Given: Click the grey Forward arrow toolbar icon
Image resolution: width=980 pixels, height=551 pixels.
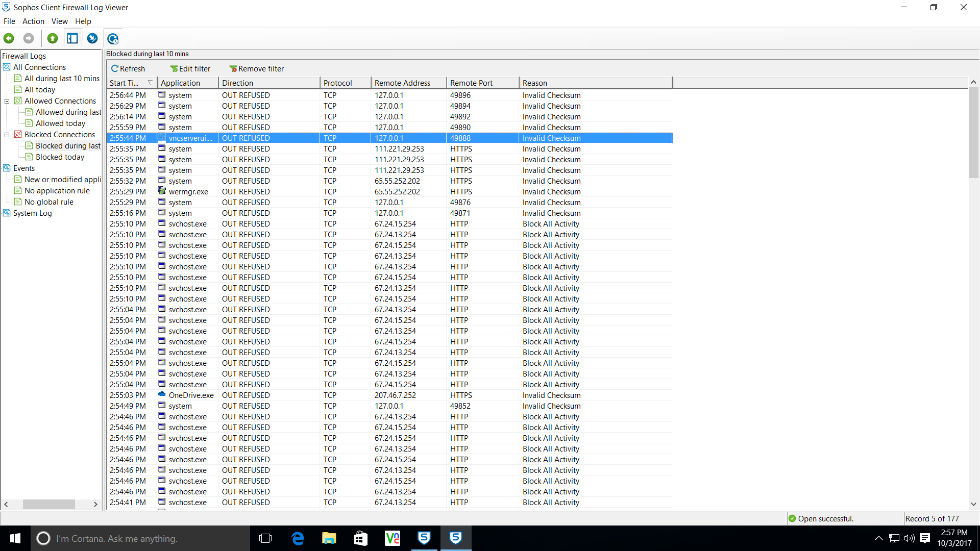Looking at the screenshot, I should pos(29,38).
